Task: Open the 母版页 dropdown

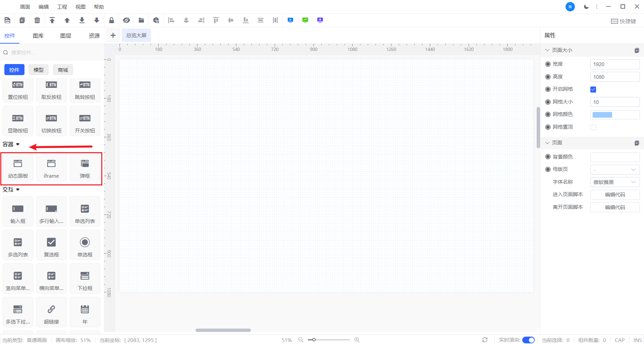Action: point(614,170)
